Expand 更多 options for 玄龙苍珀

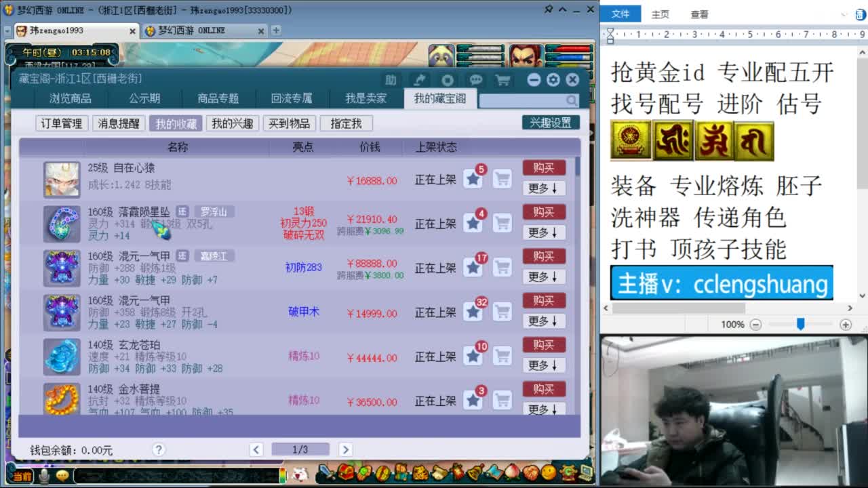[x=544, y=365]
